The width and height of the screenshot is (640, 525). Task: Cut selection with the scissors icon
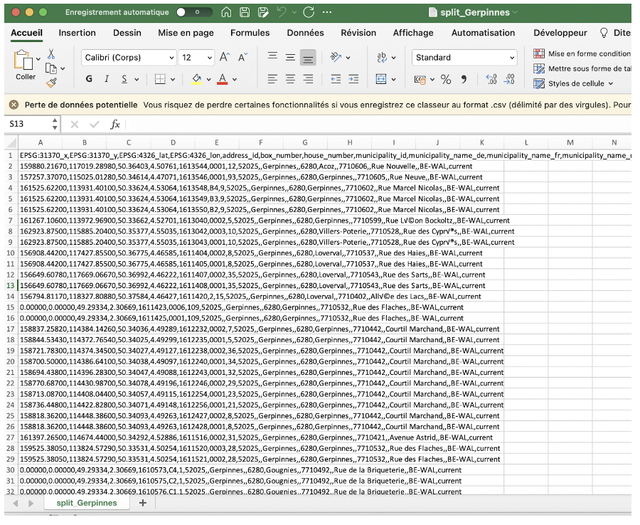[51, 54]
